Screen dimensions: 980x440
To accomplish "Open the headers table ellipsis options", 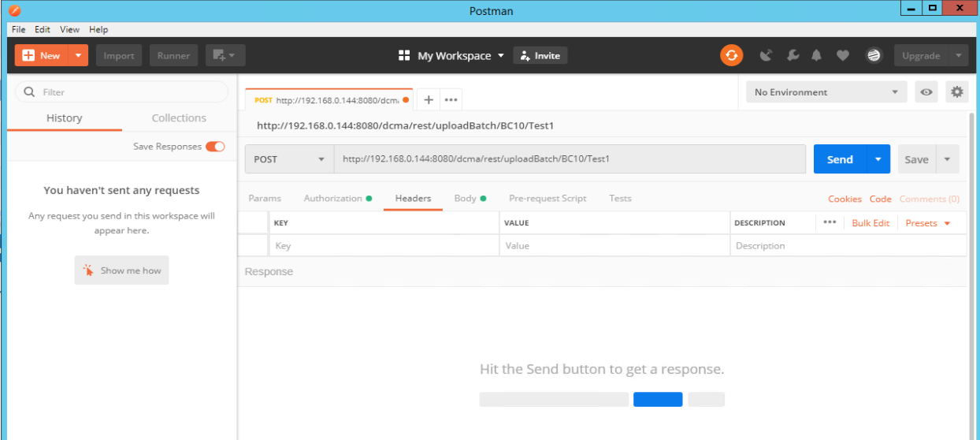I will [x=830, y=222].
